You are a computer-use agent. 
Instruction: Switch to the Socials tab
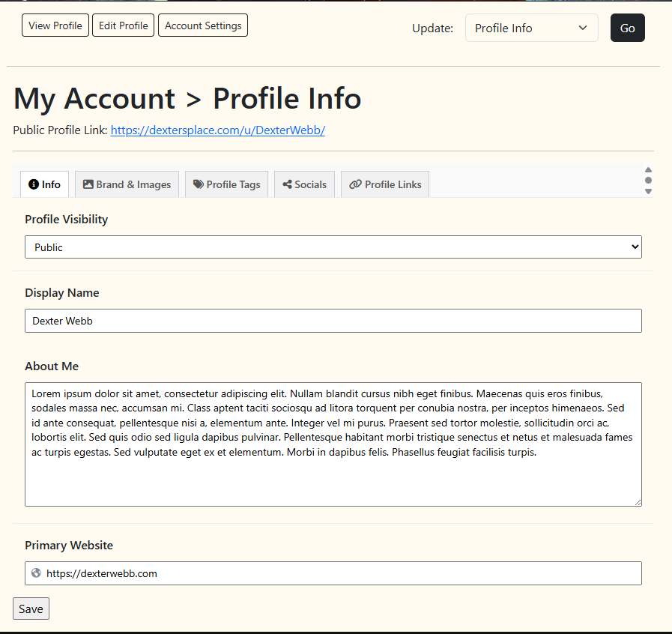304,184
